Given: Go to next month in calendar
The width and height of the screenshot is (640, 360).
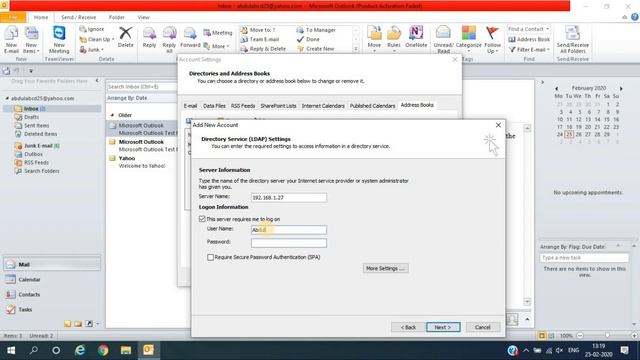Looking at the screenshot, I should tap(621, 88).
